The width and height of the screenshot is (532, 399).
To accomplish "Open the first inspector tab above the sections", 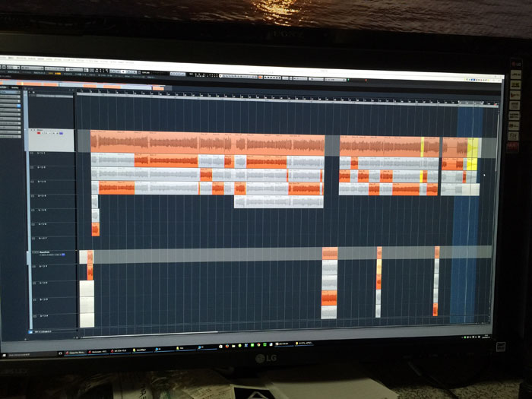I will (x=4, y=87).
